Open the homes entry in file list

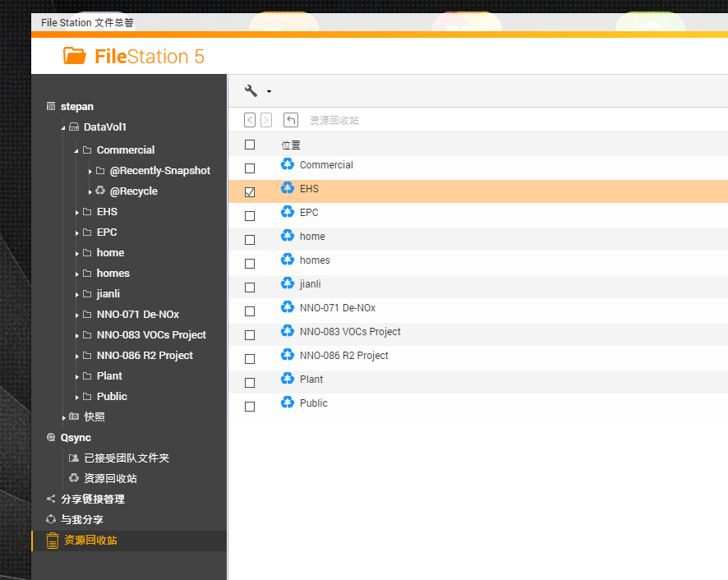click(315, 260)
